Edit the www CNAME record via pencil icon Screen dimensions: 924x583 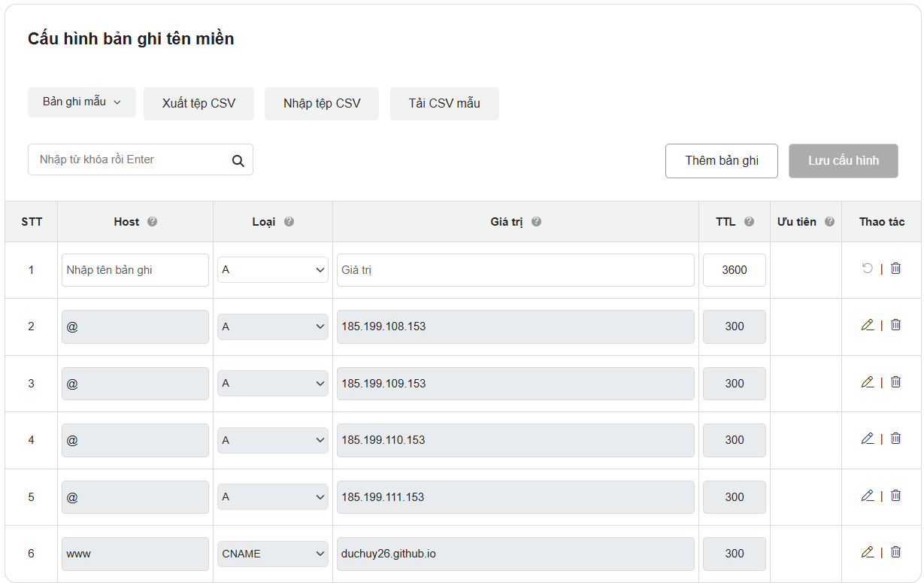pos(867,551)
